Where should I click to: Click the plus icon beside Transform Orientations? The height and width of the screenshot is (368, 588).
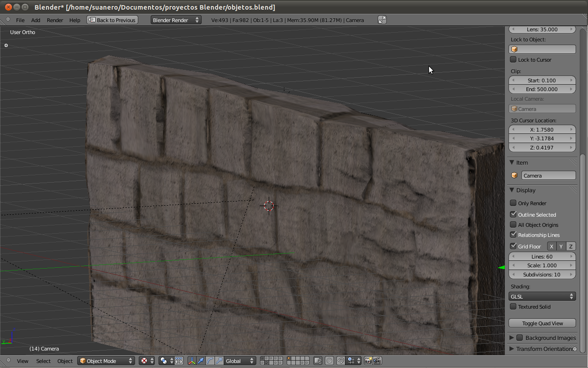point(575,349)
